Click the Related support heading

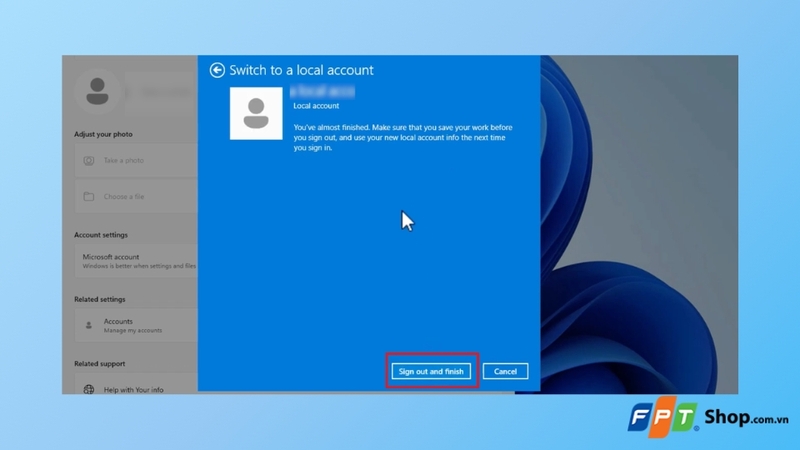pos(99,364)
